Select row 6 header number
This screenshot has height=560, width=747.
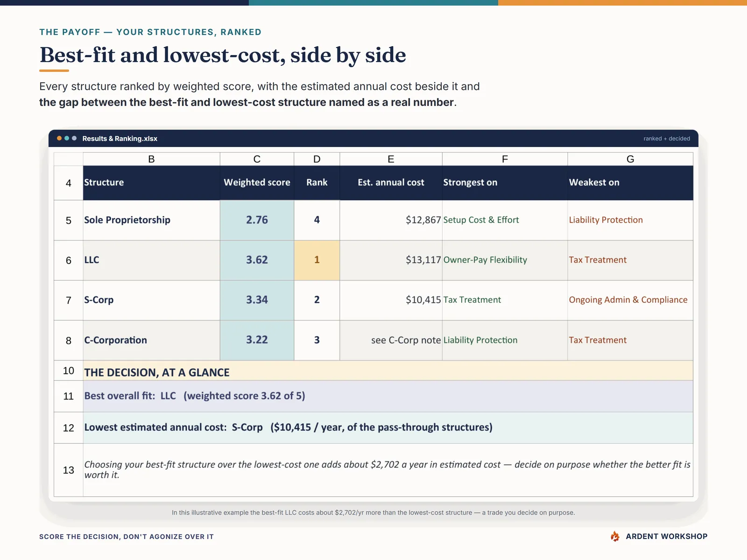pos(69,260)
